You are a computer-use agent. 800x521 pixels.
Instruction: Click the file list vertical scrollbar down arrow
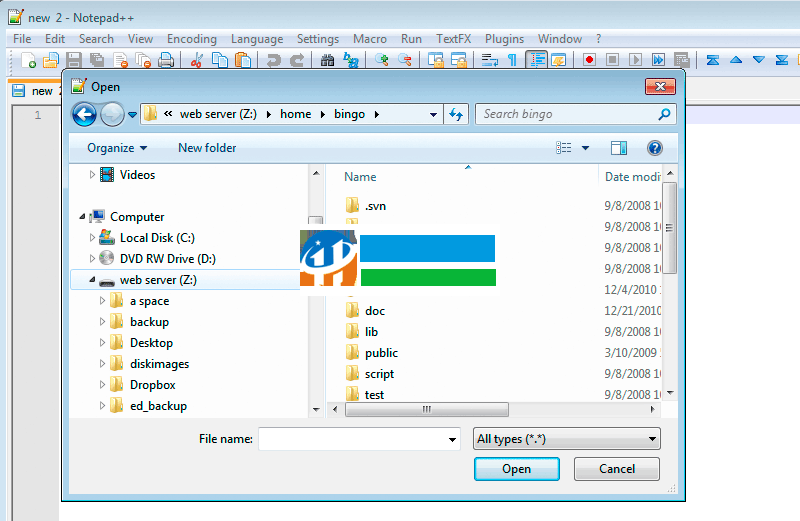(670, 393)
